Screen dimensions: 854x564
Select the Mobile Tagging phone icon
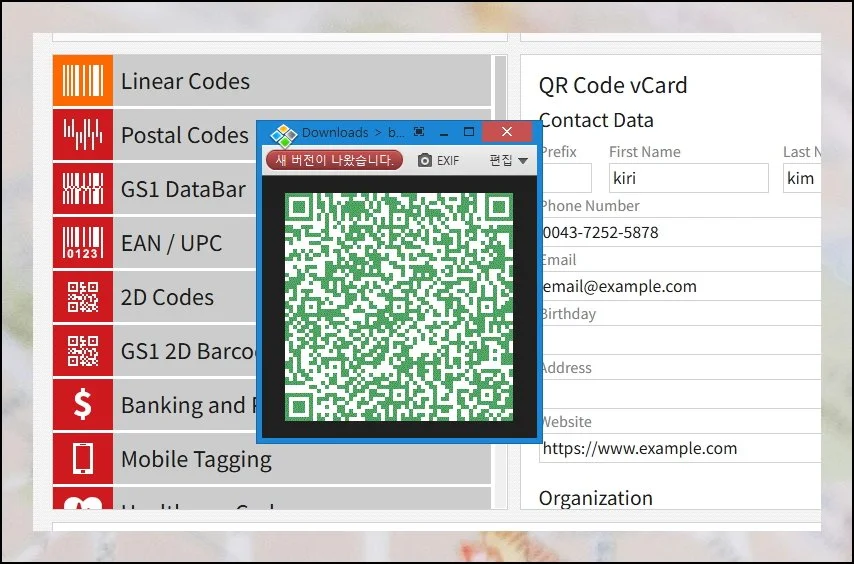tap(82, 459)
